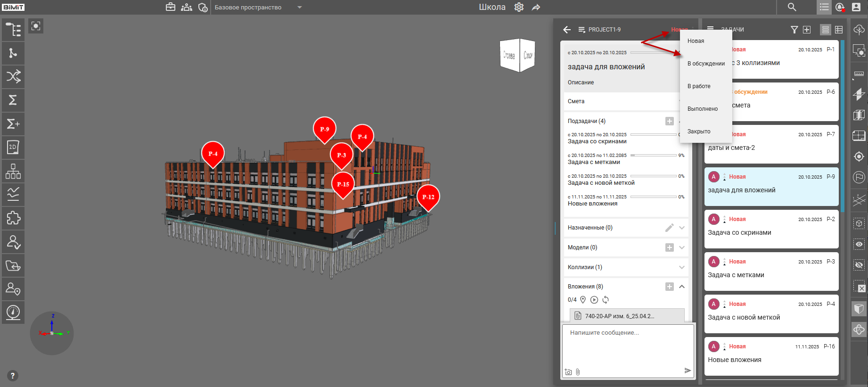Screen dimensions: 868x387
Task: Click the paperclip attach file icon
Action: coord(578,372)
